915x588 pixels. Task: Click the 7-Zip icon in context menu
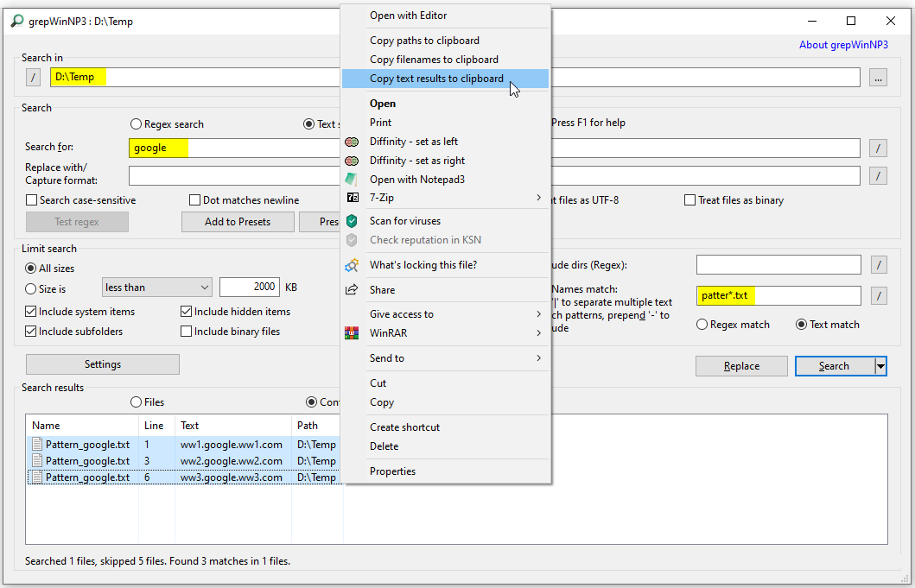353,198
